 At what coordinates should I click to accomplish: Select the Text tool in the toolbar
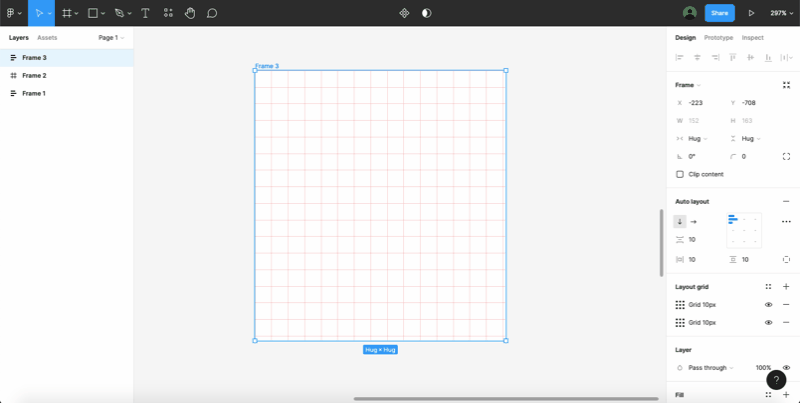click(145, 13)
